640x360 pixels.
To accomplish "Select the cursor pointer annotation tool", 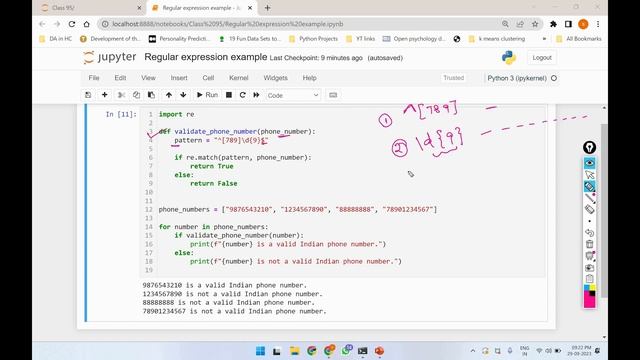I will pos(589,175).
